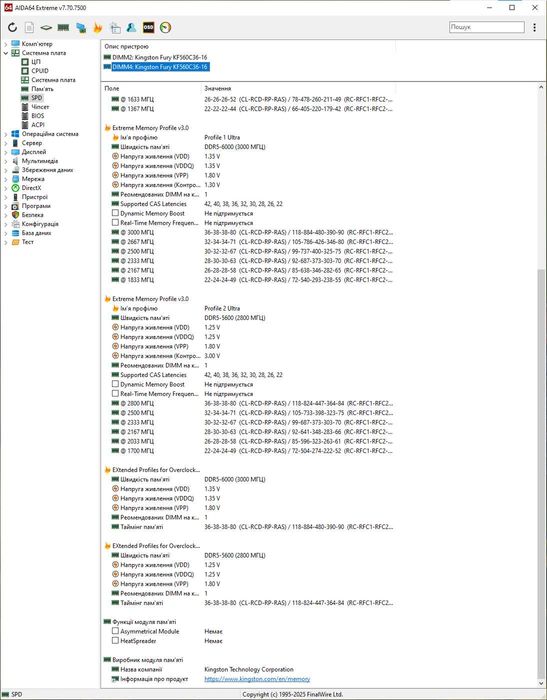Select CPUID in the sidebar tree
This screenshot has width=547, height=700.
pyautogui.click(x=40, y=71)
